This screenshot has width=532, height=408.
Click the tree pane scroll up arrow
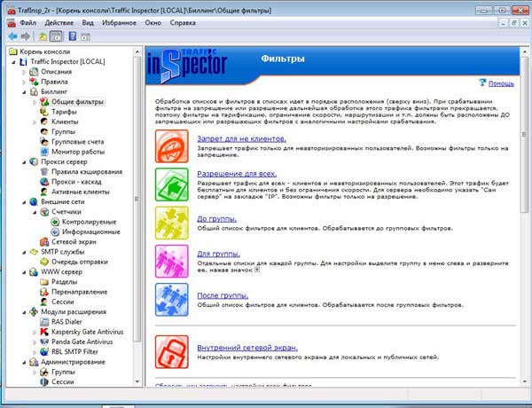click(137, 51)
